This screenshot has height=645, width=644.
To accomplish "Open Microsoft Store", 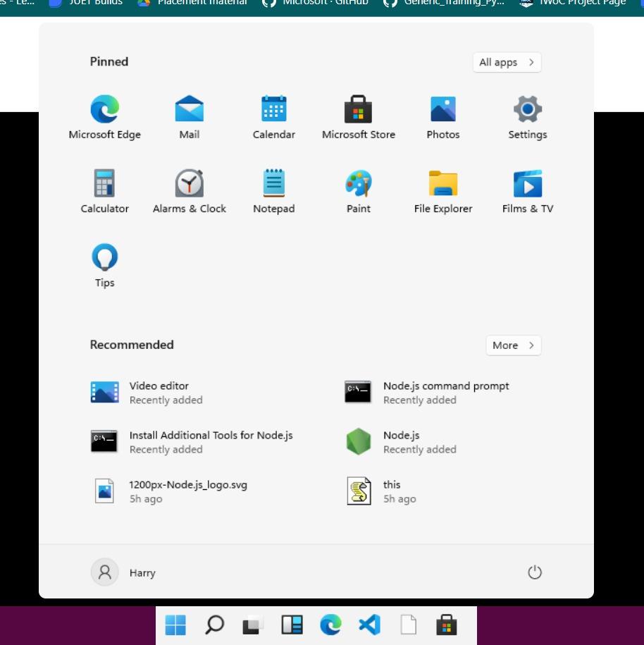I will pyautogui.click(x=358, y=116).
